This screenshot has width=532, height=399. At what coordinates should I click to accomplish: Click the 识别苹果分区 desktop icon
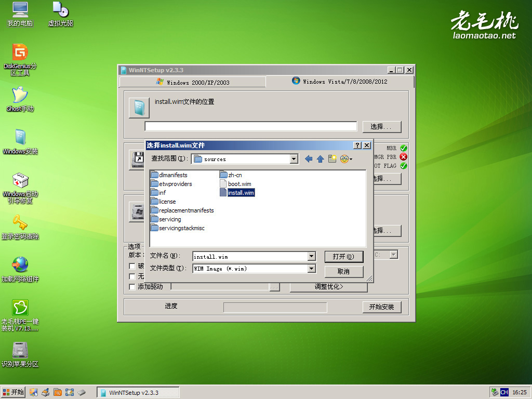(20, 355)
